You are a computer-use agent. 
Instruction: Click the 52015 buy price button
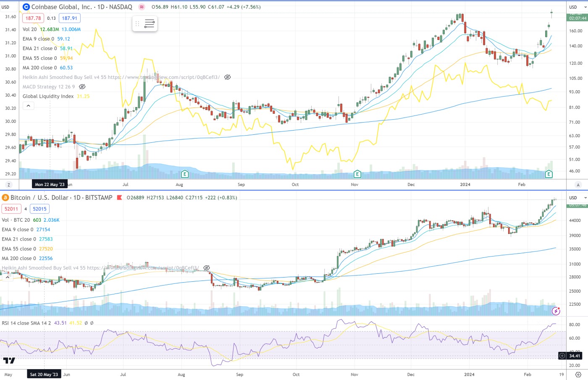click(x=40, y=209)
